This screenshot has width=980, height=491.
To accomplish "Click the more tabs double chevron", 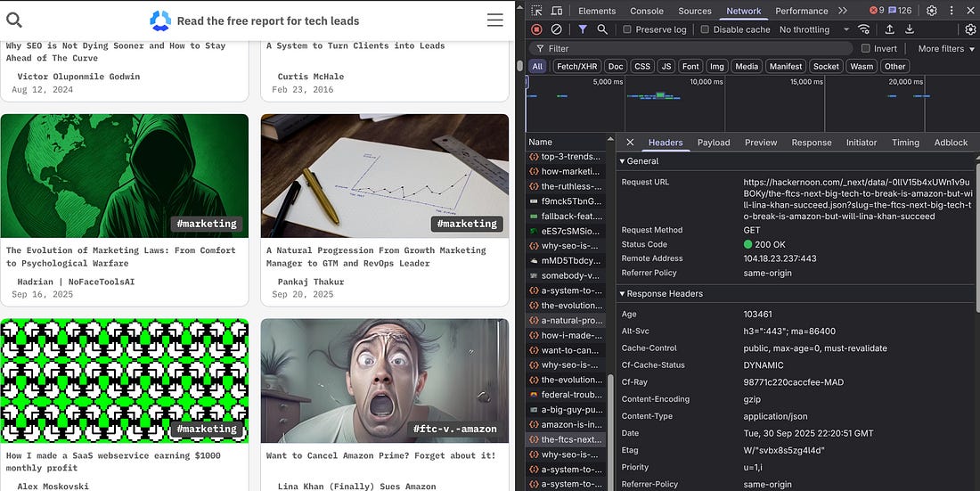I will tap(843, 11).
